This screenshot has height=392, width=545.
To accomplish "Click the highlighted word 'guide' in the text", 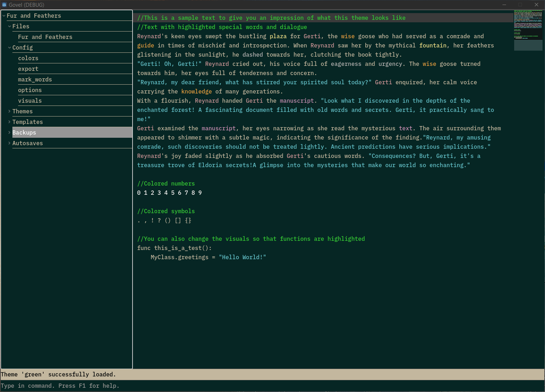I will [146, 45].
